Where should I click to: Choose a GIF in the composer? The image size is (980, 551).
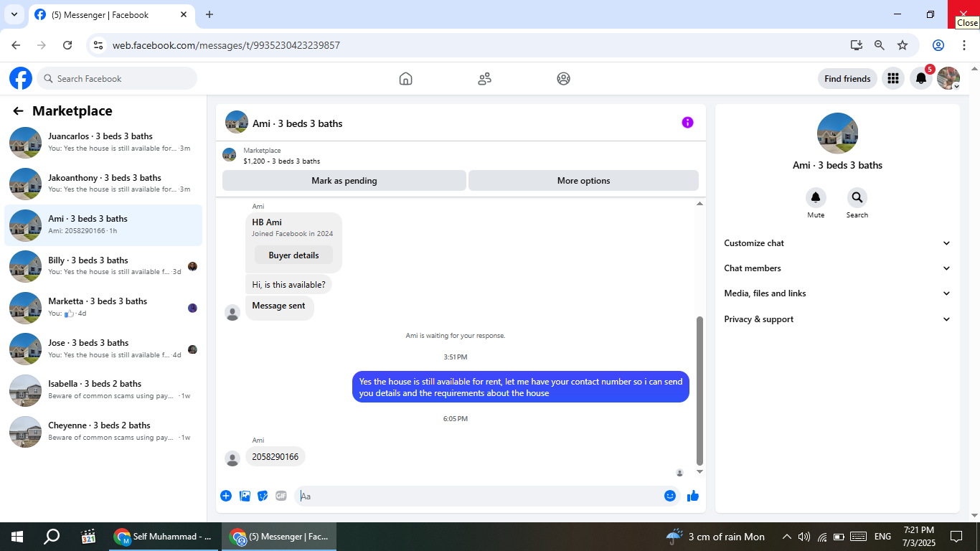tap(281, 496)
